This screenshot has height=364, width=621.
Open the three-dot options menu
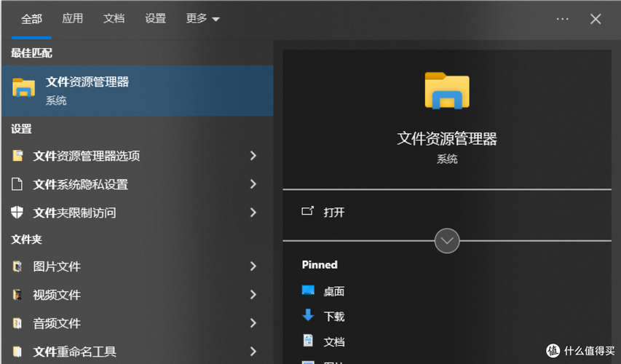(x=562, y=19)
